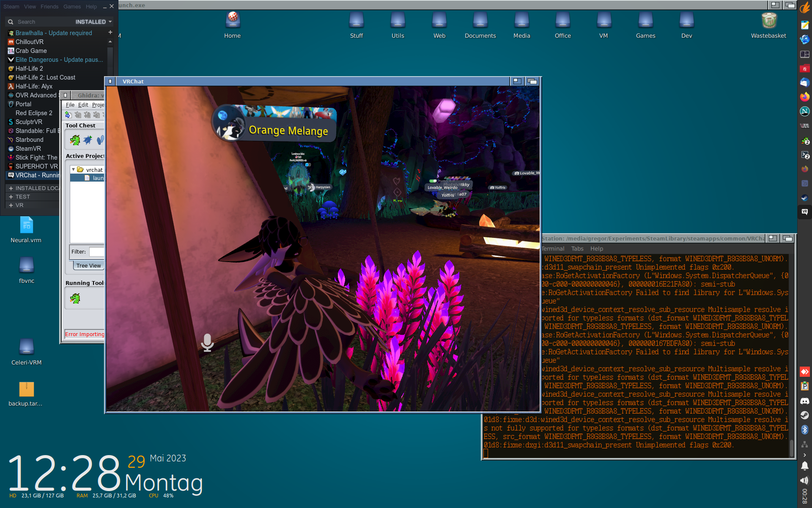Toggle the notification bell in system tray
Image resolution: width=812 pixels, height=508 pixels.
point(804,466)
